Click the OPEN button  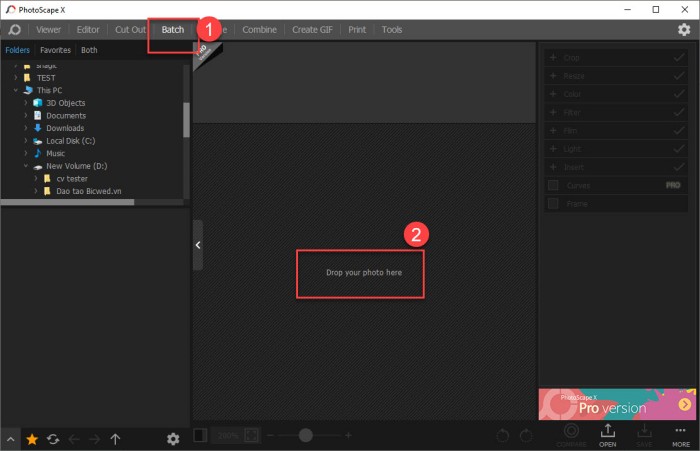[x=608, y=435]
